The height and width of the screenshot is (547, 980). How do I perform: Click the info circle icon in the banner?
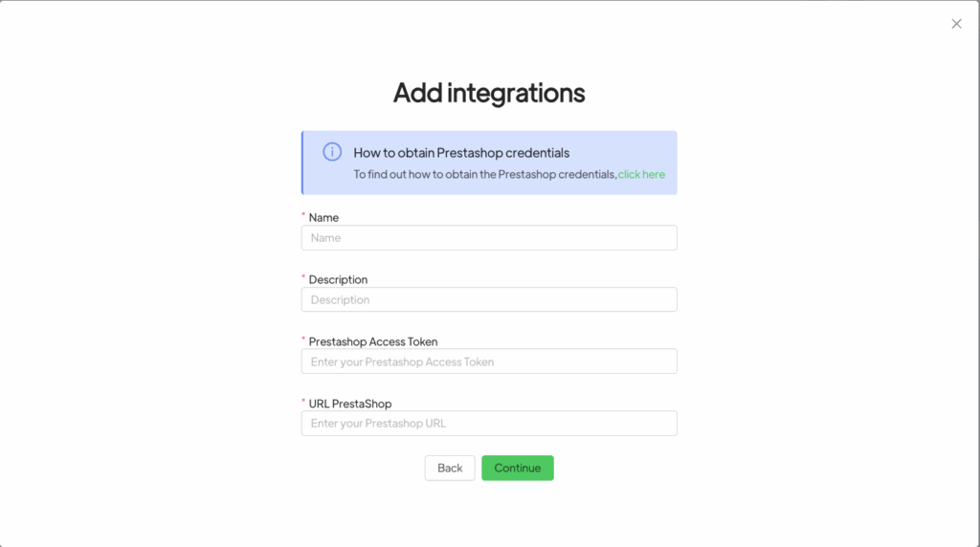pos(332,152)
